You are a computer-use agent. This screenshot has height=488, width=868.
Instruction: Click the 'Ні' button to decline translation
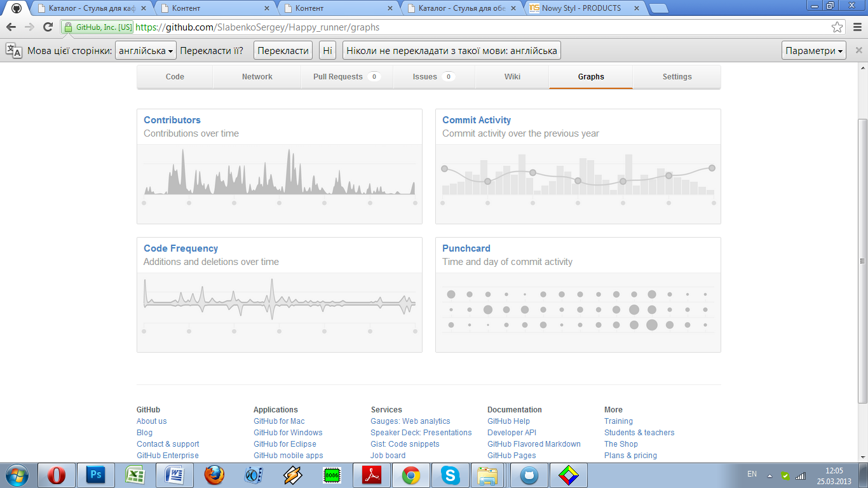(x=327, y=51)
